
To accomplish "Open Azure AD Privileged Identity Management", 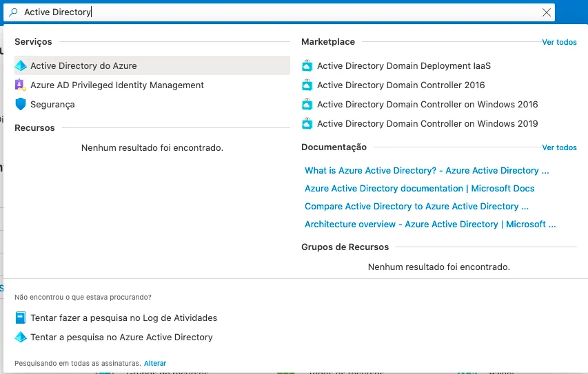I will (117, 85).
